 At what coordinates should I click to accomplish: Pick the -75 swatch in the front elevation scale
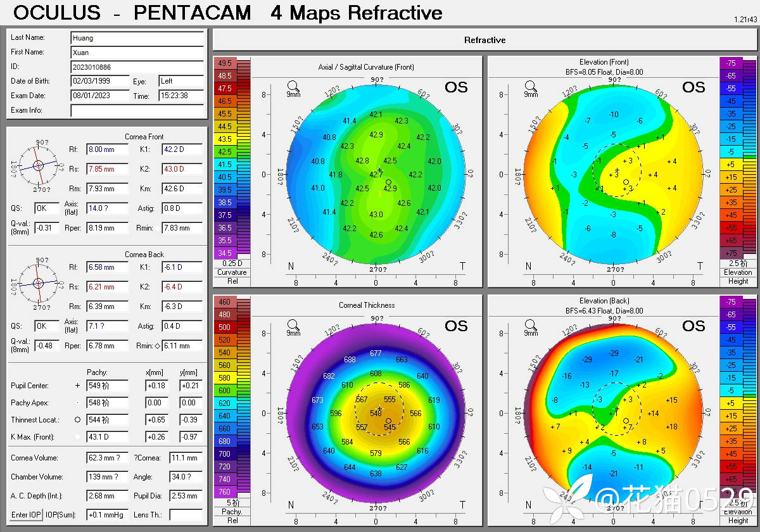pyautogui.click(x=731, y=63)
